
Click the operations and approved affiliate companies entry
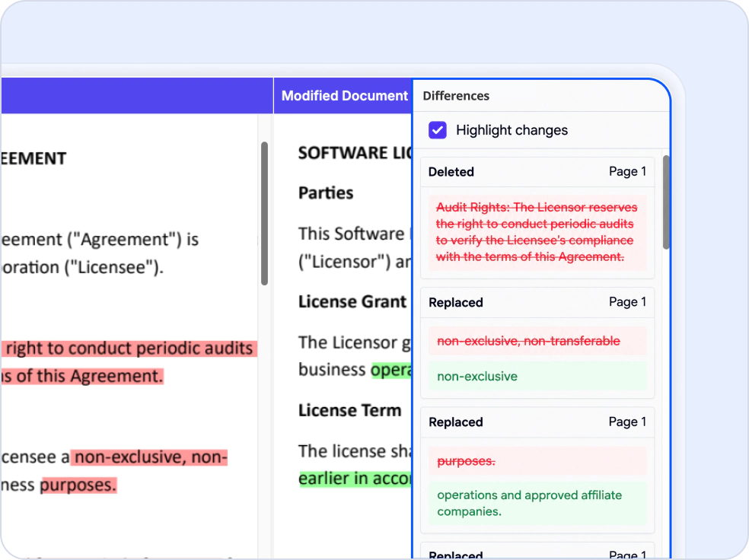[x=537, y=503]
